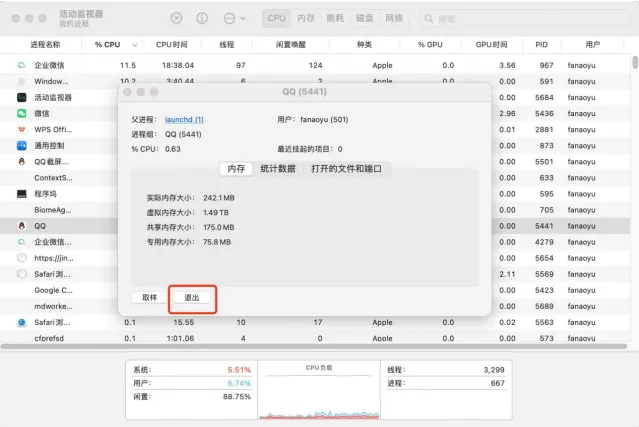Sort by CPU时间 column header
Screen dimensions: 639x427
[x=172, y=44]
